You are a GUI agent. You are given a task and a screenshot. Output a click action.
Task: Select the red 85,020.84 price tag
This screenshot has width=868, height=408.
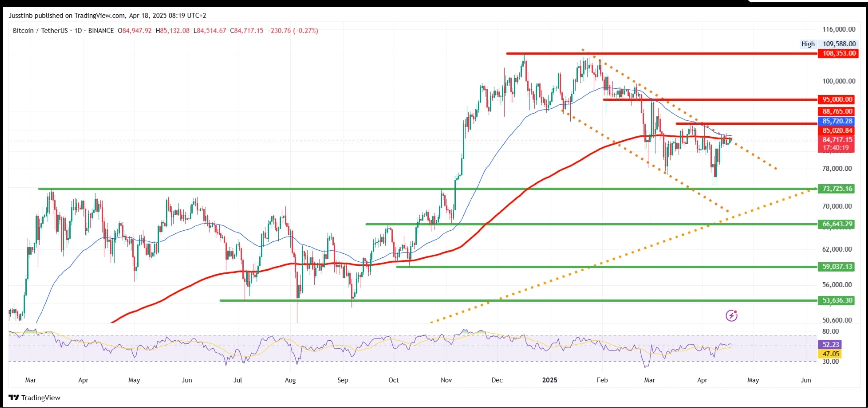pyautogui.click(x=837, y=130)
